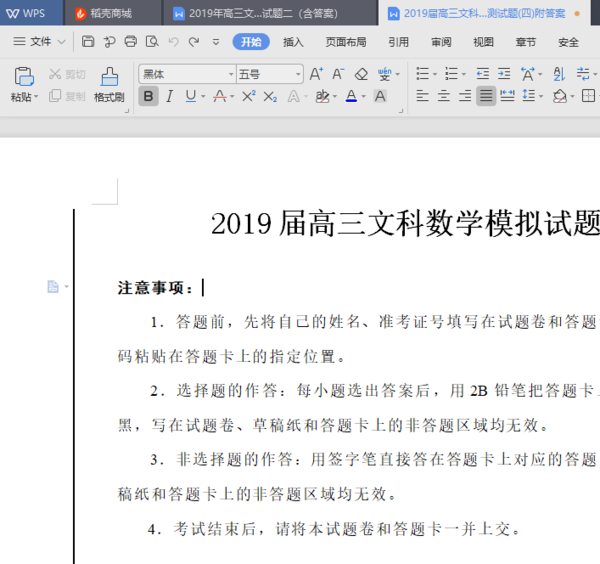Click the Sort A-Z icon
The image size is (600, 564).
(559, 73)
